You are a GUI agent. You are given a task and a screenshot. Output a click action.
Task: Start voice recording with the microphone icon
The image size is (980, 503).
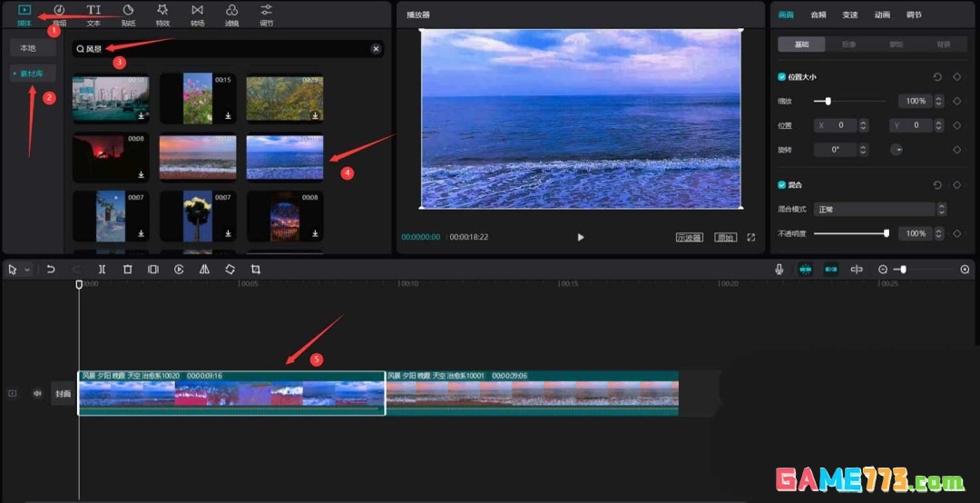click(779, 270)
